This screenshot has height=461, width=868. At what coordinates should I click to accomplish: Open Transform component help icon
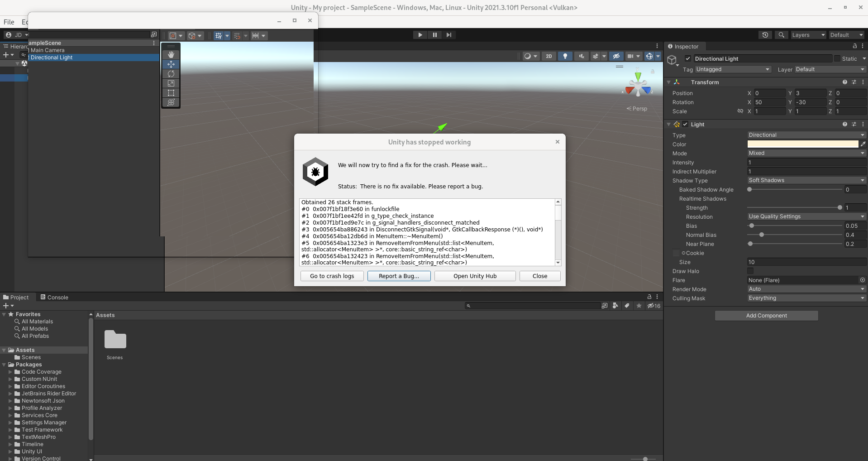[x=844, y=82]
